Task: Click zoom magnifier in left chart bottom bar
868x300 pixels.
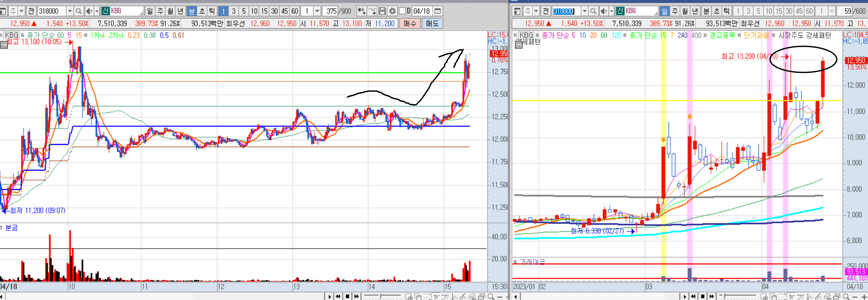Action: pos(491,297)
